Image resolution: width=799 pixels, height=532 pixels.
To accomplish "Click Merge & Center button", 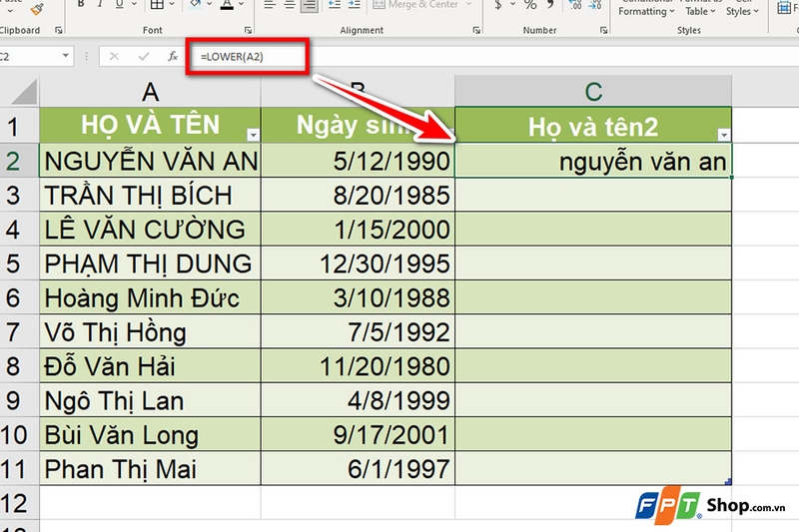I will [x=415, y=5].
